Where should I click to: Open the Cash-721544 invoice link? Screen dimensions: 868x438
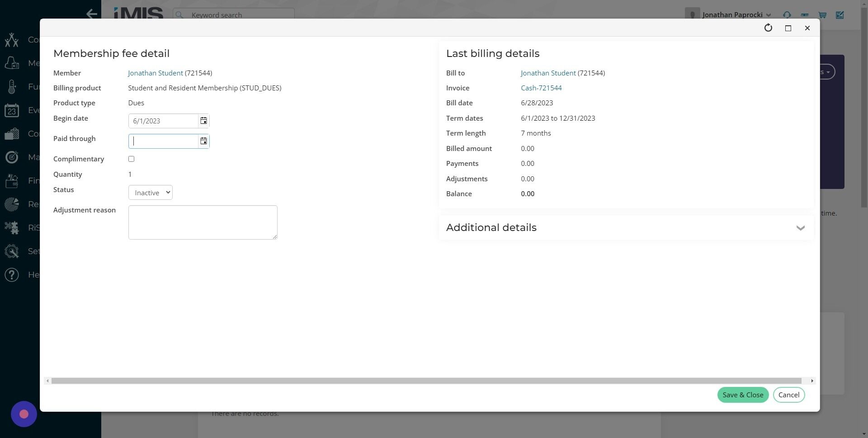[541, 88]
